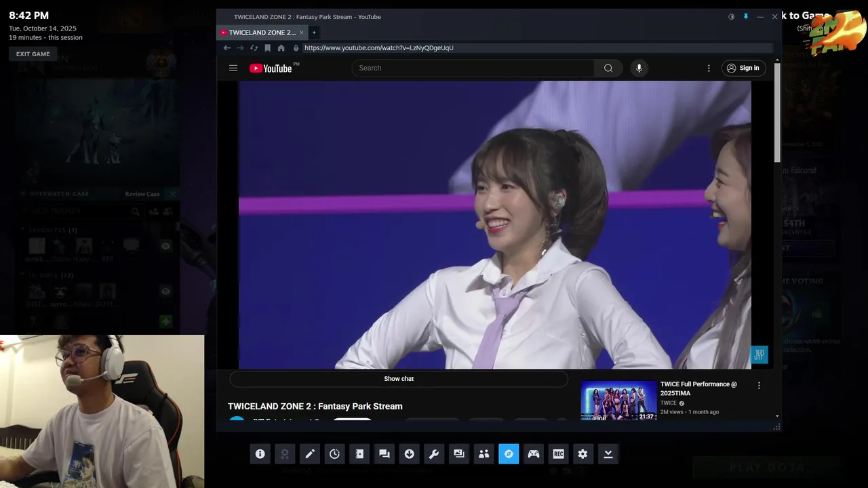Image resolution: width=868 pixels, height=488 pixels.
Task: Dismiss the Overwatch Case banner in Dota window
Action: coord(172,194)
